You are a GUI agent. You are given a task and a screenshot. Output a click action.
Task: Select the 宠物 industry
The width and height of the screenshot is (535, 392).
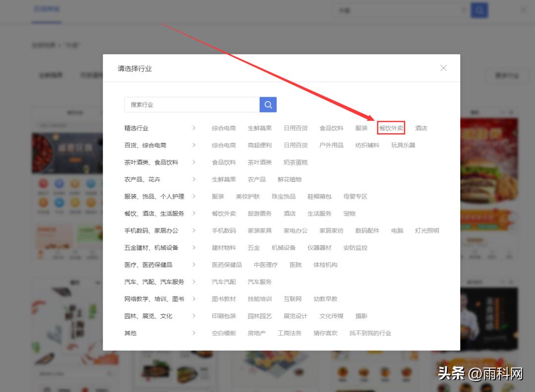(349, 213)
